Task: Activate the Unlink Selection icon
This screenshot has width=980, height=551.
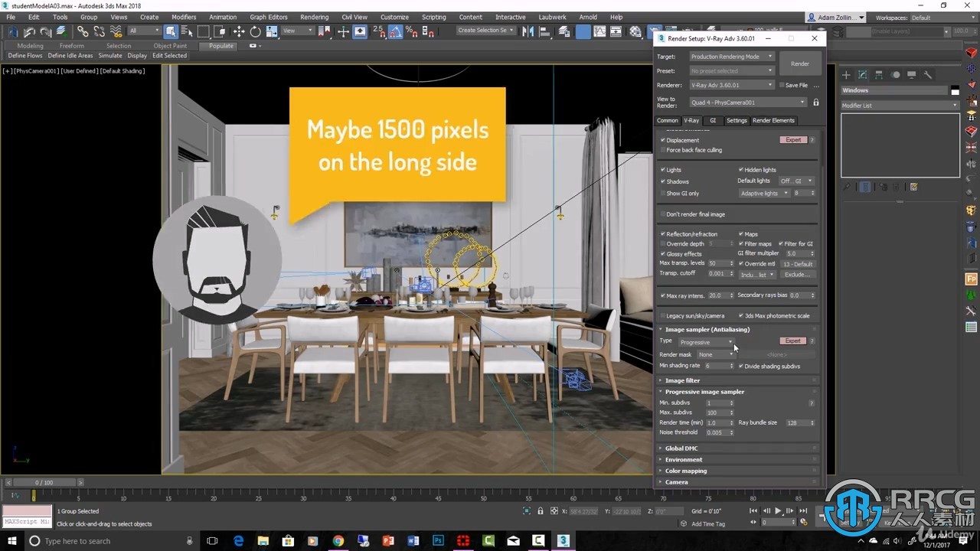Action: (99, 31)
